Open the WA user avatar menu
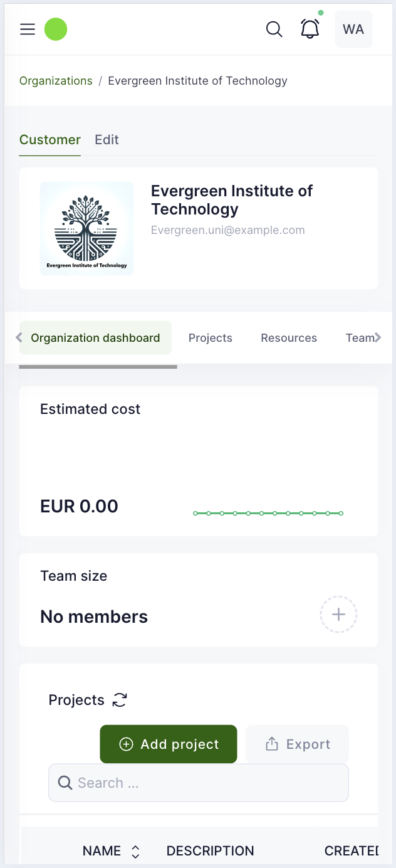 (353, 29)
